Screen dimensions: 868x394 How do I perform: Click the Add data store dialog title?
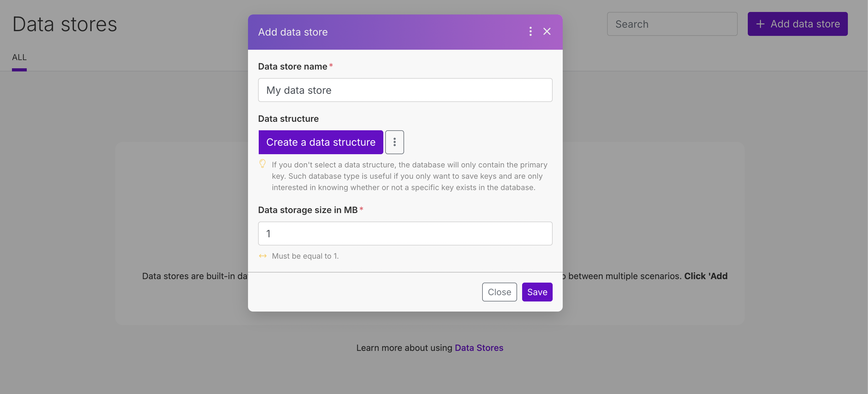292,32
